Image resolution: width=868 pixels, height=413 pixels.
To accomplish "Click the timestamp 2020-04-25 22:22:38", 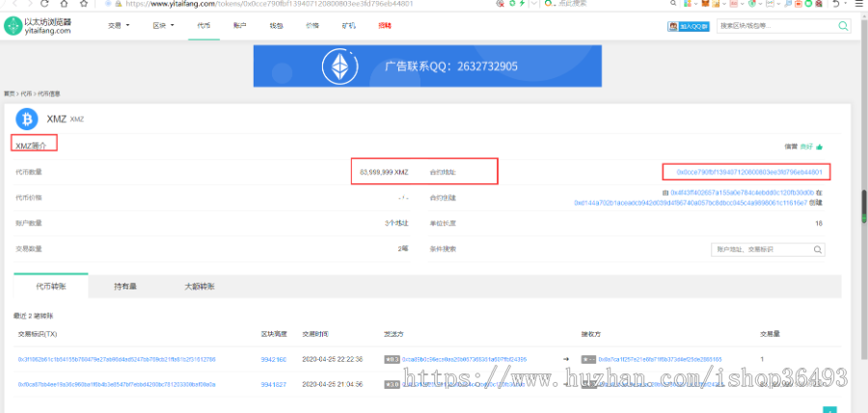I will pos(332,359).
